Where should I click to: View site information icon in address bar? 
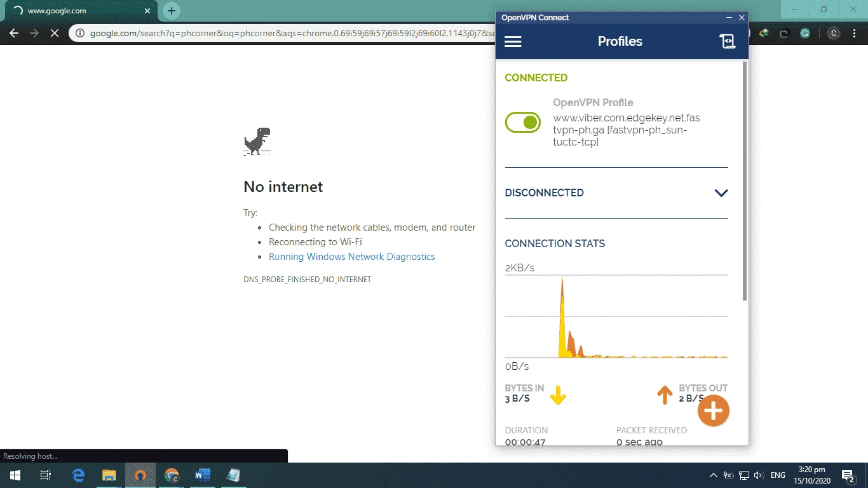[79, 33]
